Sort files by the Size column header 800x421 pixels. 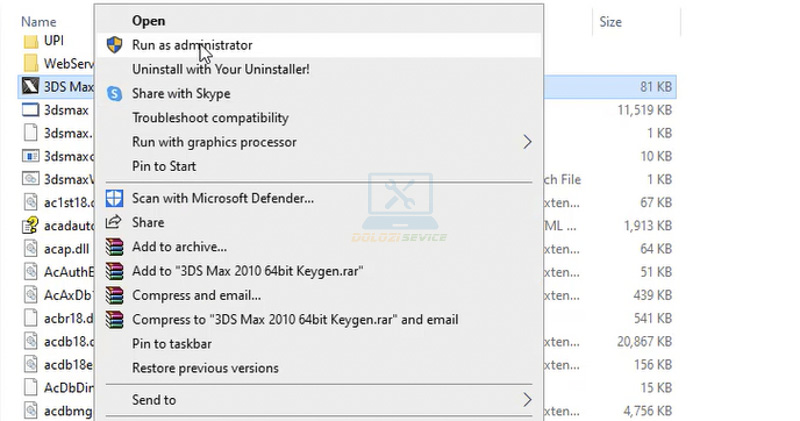pos(611,22)
